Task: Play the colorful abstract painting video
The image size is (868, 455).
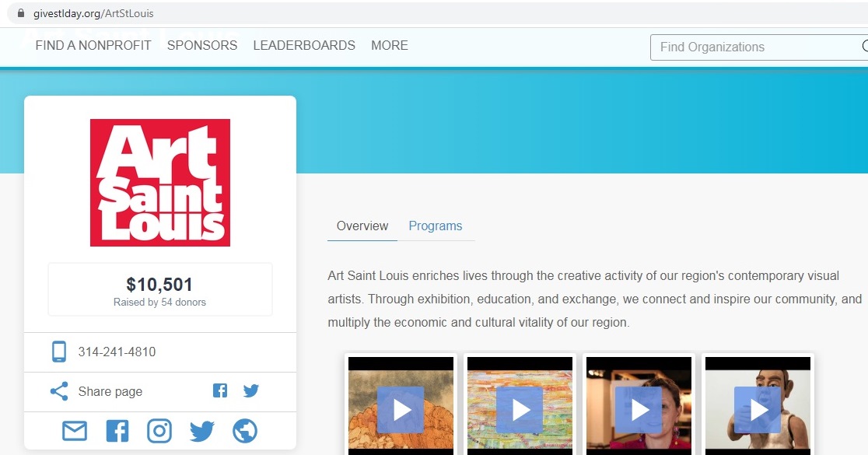Action: pyautogui.click(x=520, y=410)
